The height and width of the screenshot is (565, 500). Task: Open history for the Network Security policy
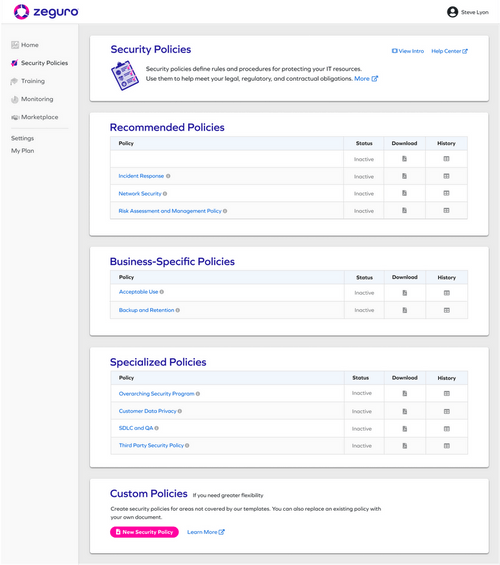[446, 193]
